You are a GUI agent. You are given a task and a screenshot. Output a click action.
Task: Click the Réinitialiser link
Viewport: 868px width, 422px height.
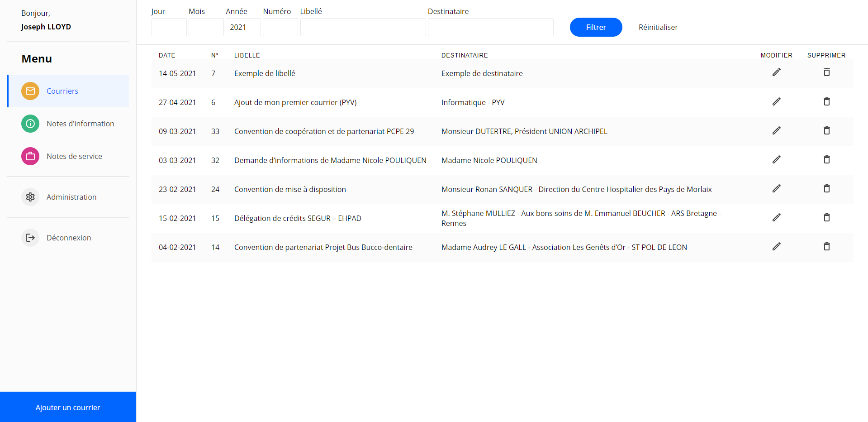[658, 27]
